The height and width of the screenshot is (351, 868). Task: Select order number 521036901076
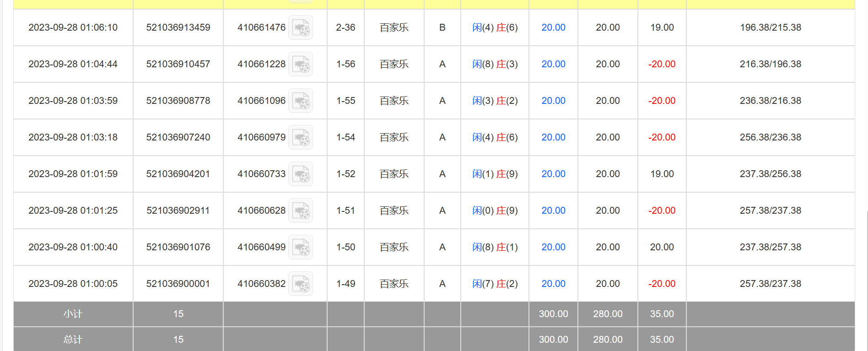(x=178, y=247)
